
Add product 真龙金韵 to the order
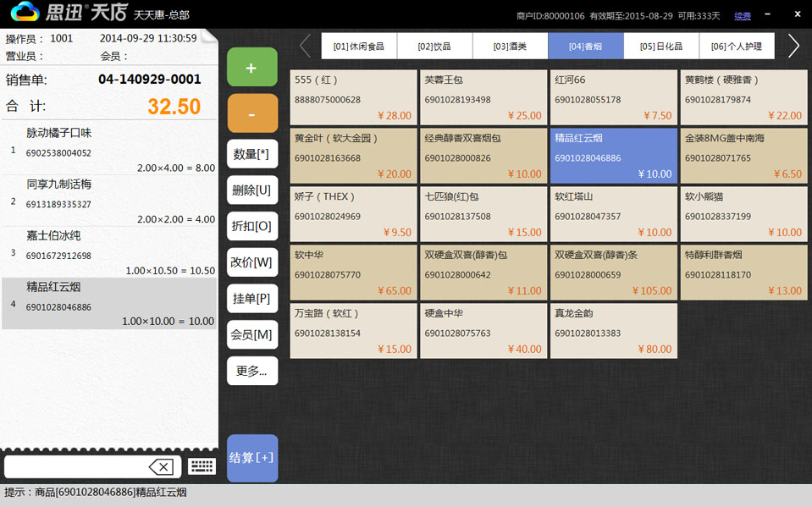[614, 332]
